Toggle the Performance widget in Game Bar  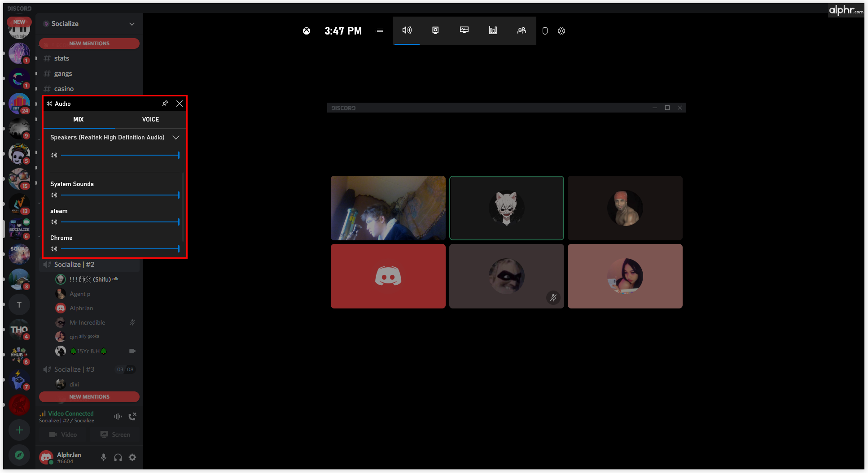[x=464, y=30]
